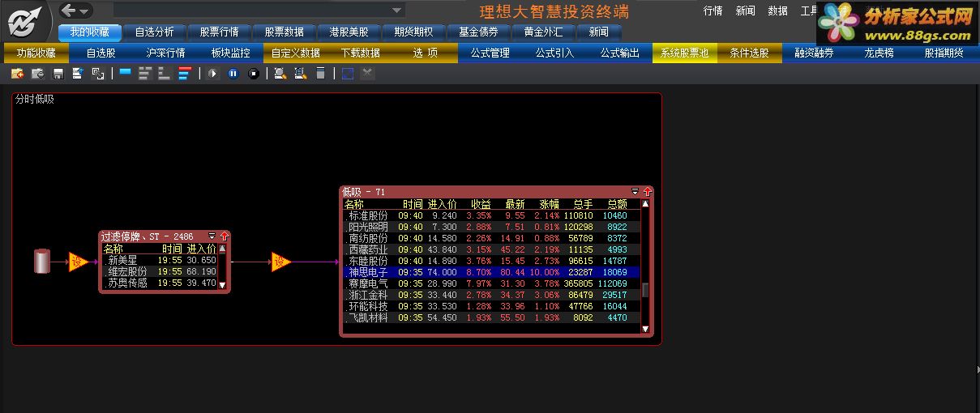Click 融资融券 button
Viewport: 980px width, 413px height.
815,53
